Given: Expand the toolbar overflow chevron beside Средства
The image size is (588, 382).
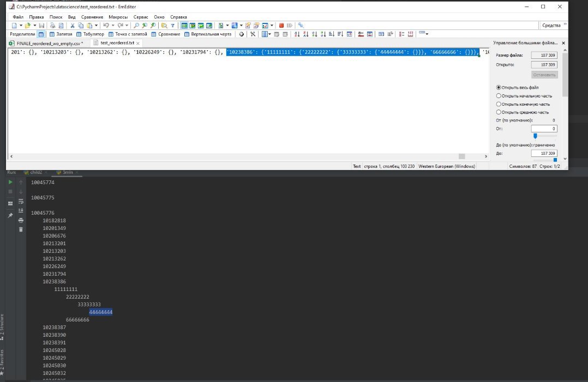Looking at the screenshot, I should (565, 25).
